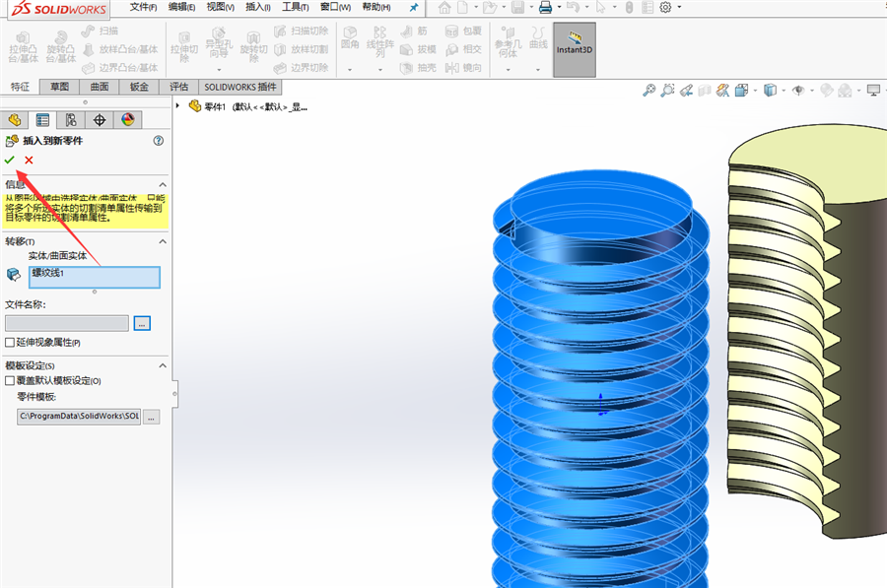Select 螺纹线1 in the bodies selection box
The width and height of the screenshot is (887, 588).
(x=48, y=273)
